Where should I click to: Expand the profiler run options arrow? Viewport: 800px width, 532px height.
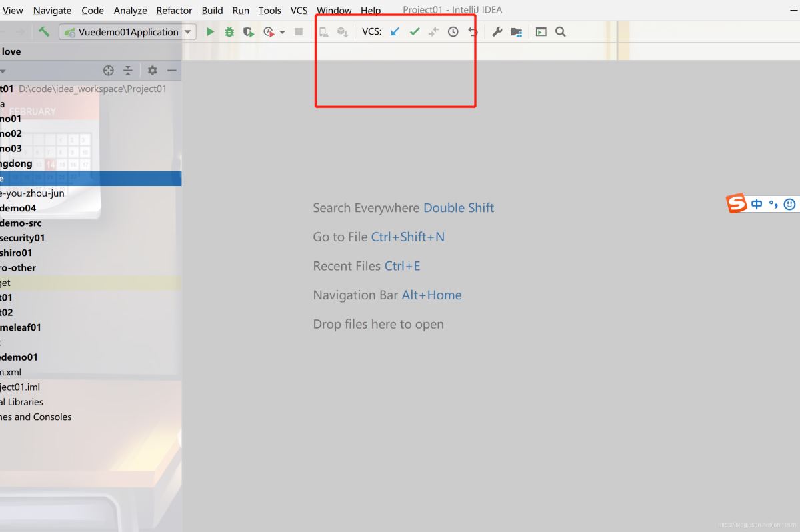point(282,32)
